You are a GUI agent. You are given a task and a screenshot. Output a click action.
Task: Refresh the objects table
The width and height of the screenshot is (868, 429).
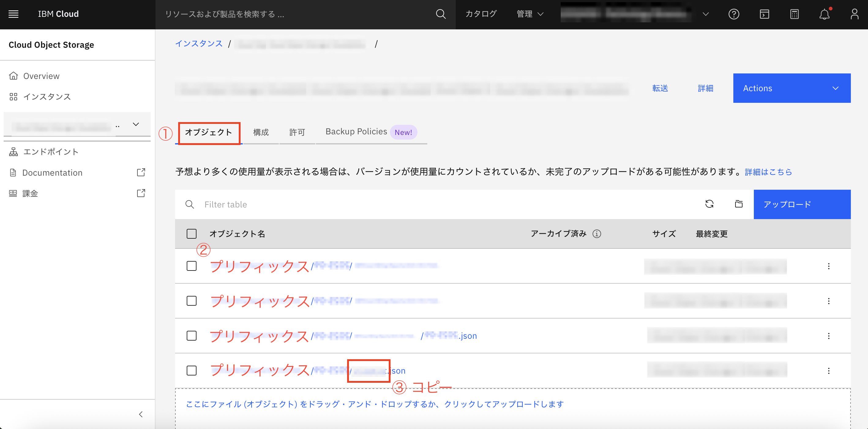click(x=710, y=204)
